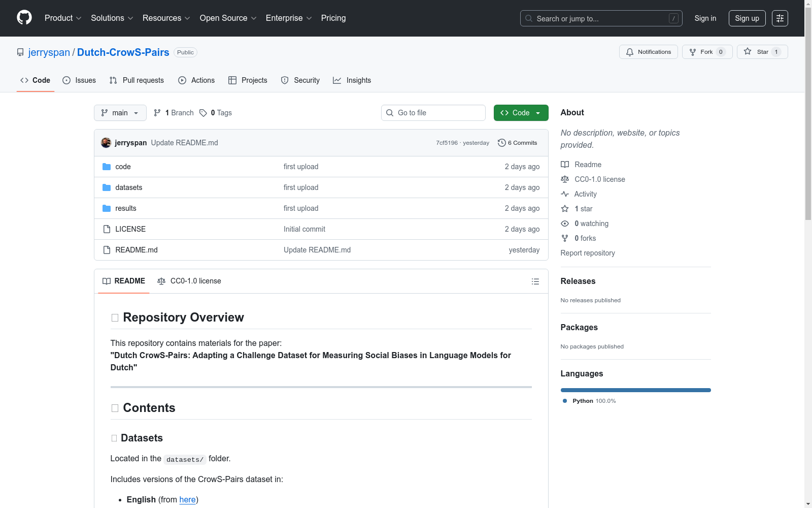Expand the Open Source menu
Image resolution: width=812 pixels, height=508 pixels.
click(228, 18)
